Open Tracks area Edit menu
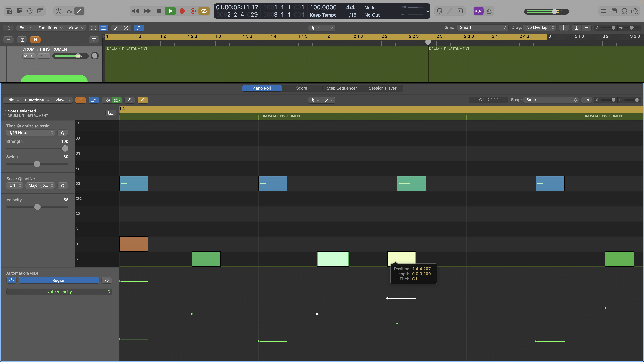The image size is (644, 362). (26, 28)
